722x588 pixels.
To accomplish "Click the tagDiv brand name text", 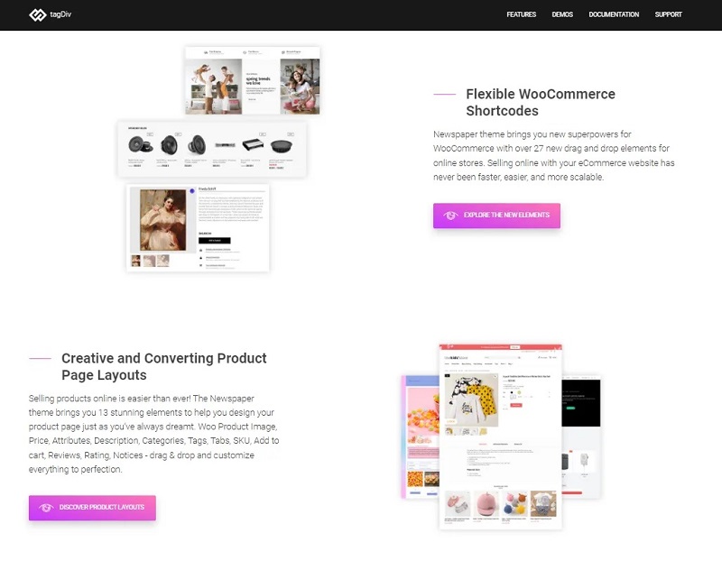I will click(x=60, y=14).
